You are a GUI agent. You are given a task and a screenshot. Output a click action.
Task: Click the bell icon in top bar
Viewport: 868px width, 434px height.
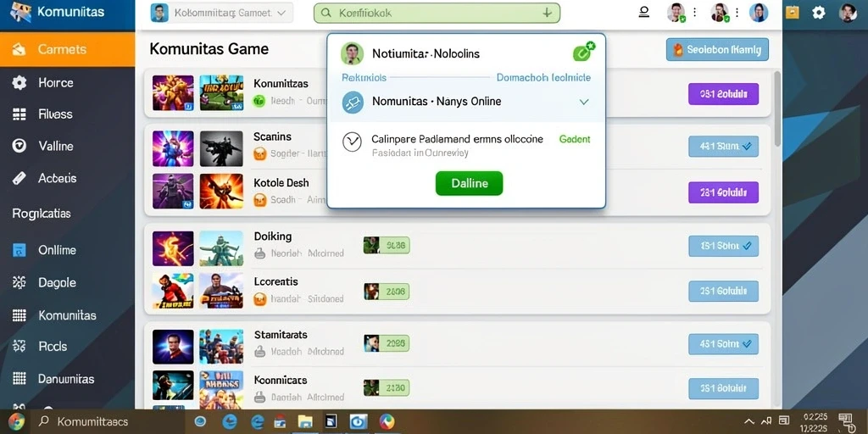point(644,12)
